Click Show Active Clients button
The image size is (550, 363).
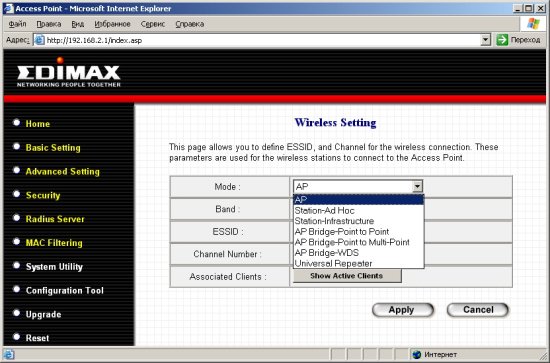347,276
